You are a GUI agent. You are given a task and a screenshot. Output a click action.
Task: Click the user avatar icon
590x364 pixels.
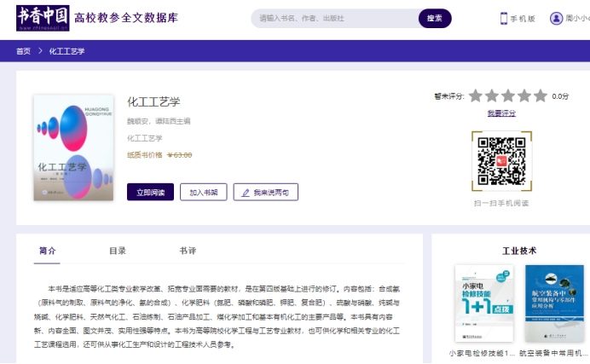click(x=556, y=18)
